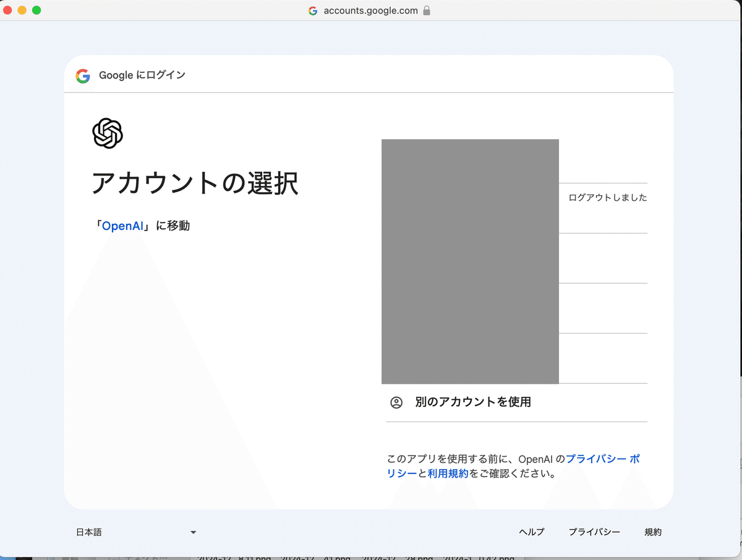
Task: Click the OpenAI logo icon
Action: coord(108,133)
